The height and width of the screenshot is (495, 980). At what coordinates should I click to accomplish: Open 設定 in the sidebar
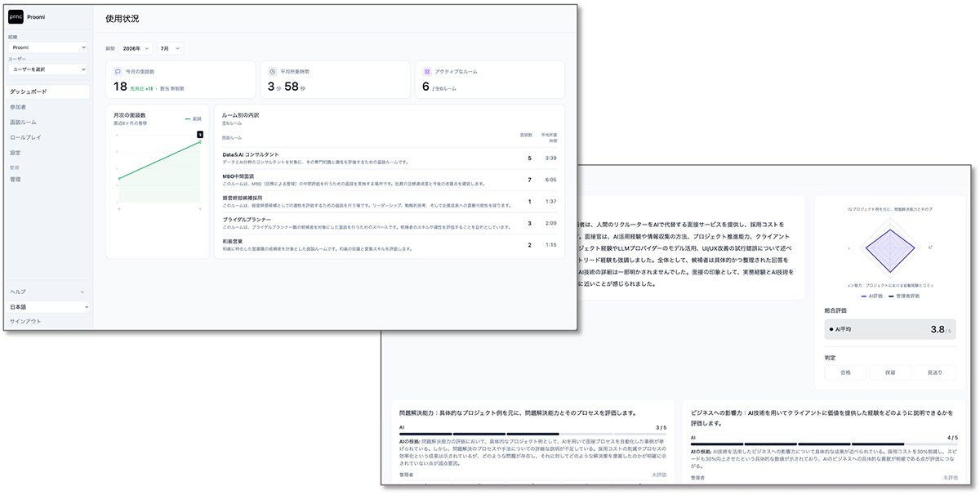tap(16, 153)
